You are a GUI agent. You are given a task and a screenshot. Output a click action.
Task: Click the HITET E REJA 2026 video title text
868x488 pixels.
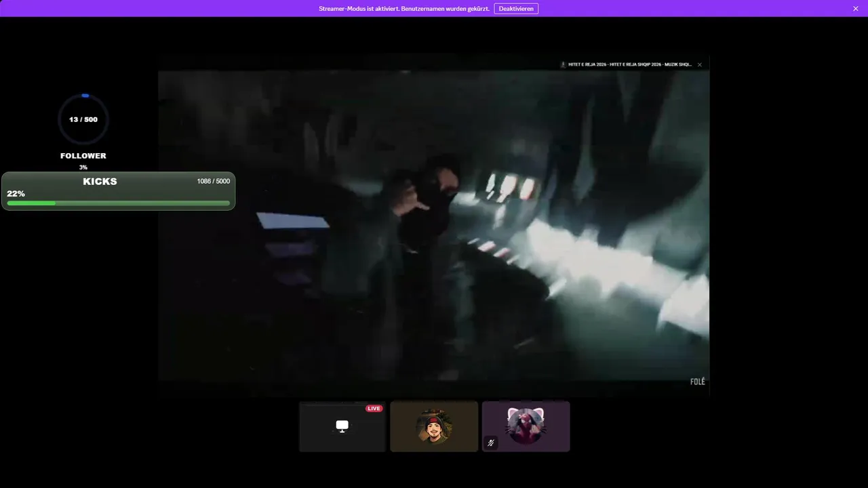tap(630, 64)
